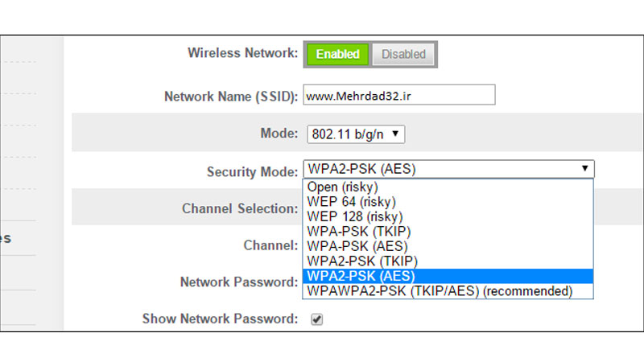Viewport: 644px width, 362px height.
Task: Click the Security Mode dropdown arrow
Action: 585,169
